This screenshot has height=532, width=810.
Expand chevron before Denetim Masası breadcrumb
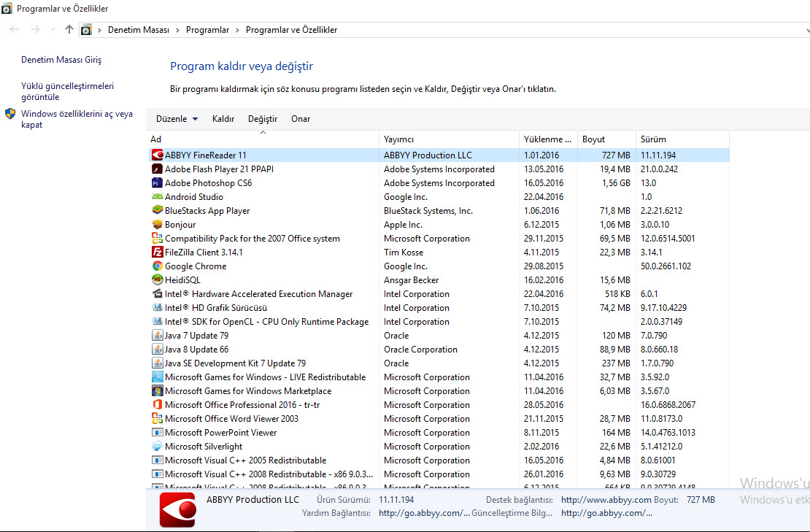[x=99, y=30]
